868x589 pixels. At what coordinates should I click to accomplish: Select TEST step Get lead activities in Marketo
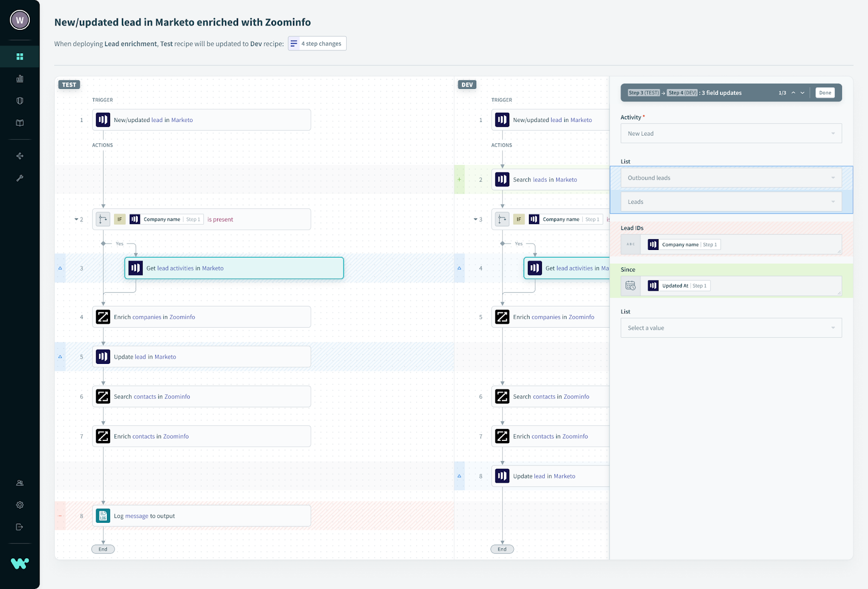234,268
